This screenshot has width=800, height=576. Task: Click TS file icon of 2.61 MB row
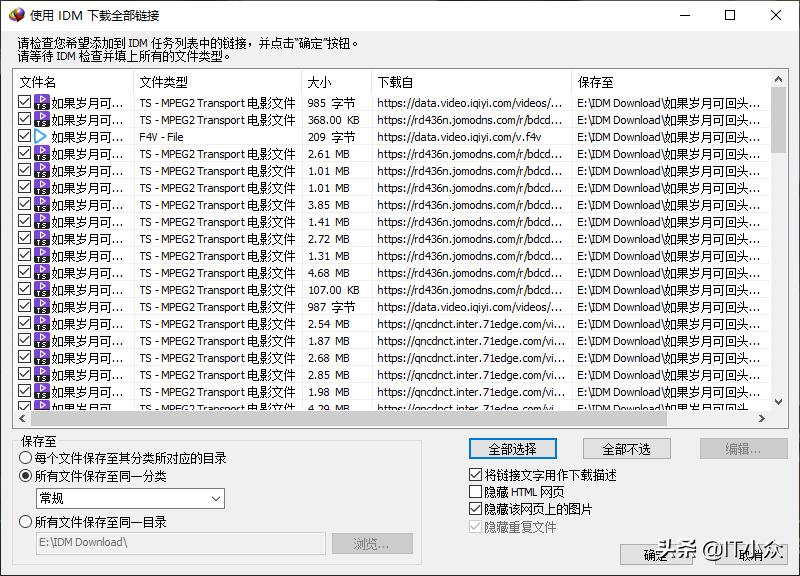tap(41, 154)
